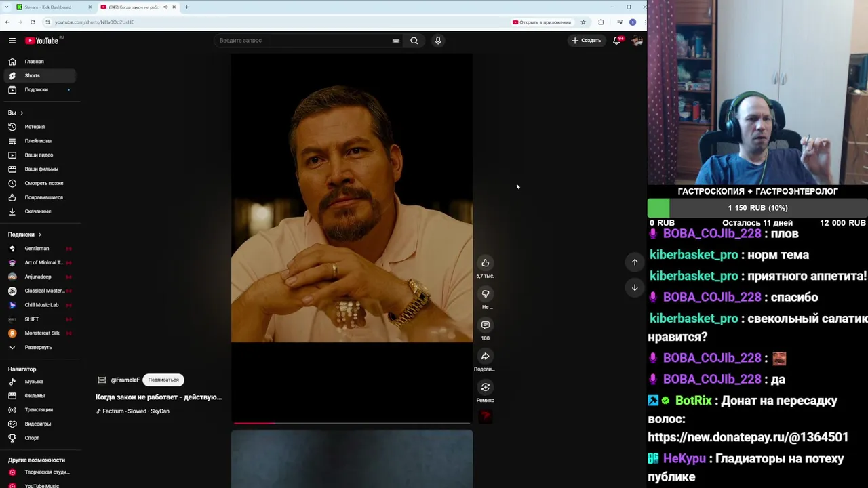
Task: Navigate back in the browser
Action: 7,22
